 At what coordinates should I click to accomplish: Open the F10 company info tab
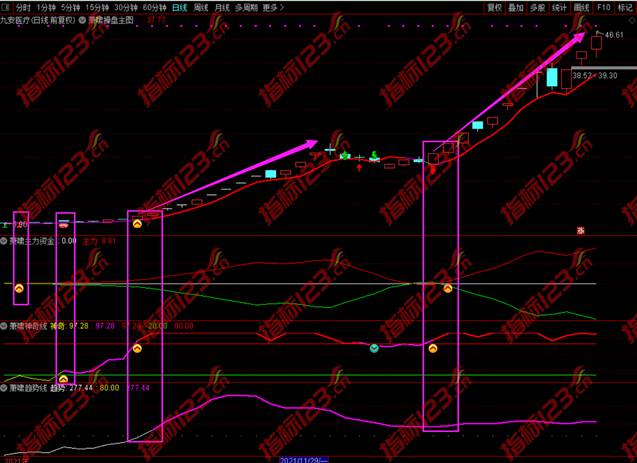[604, 7]
